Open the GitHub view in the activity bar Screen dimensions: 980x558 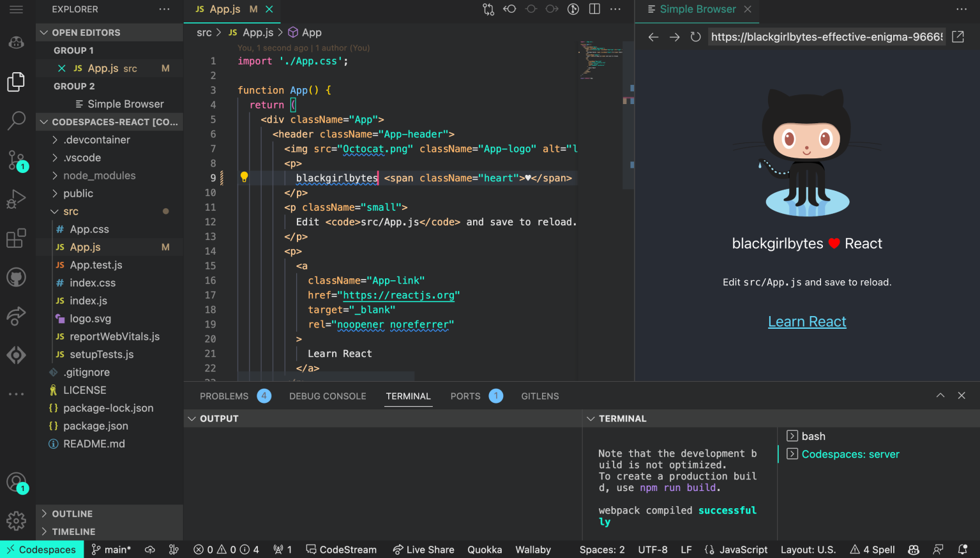(17, 276)
